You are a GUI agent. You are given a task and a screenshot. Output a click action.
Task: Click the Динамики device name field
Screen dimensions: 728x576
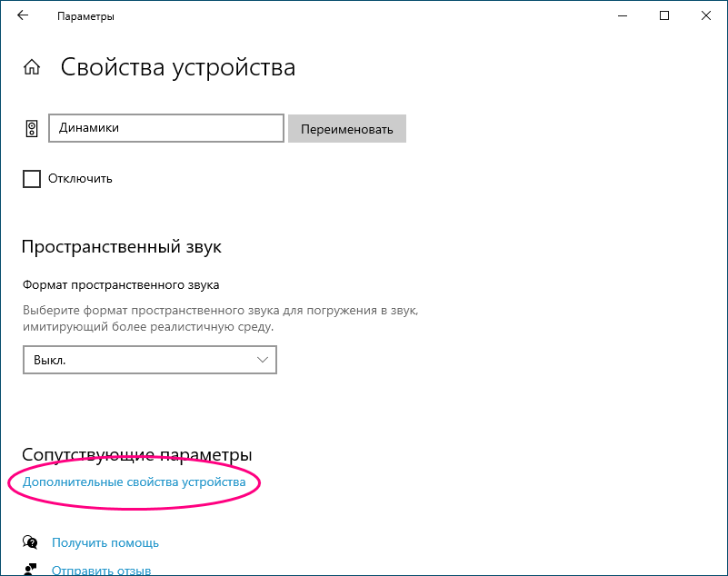coord(166,128)
